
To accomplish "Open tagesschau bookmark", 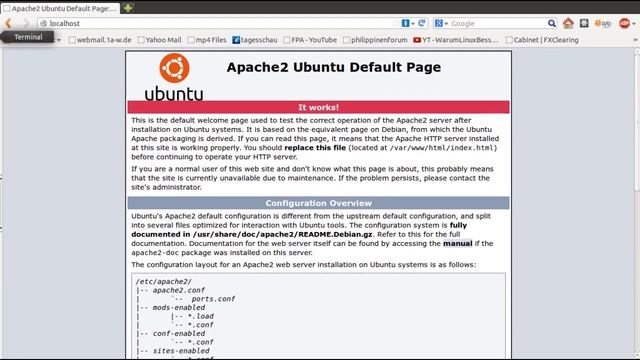I will pyautogui.click(x=255, y=40).
